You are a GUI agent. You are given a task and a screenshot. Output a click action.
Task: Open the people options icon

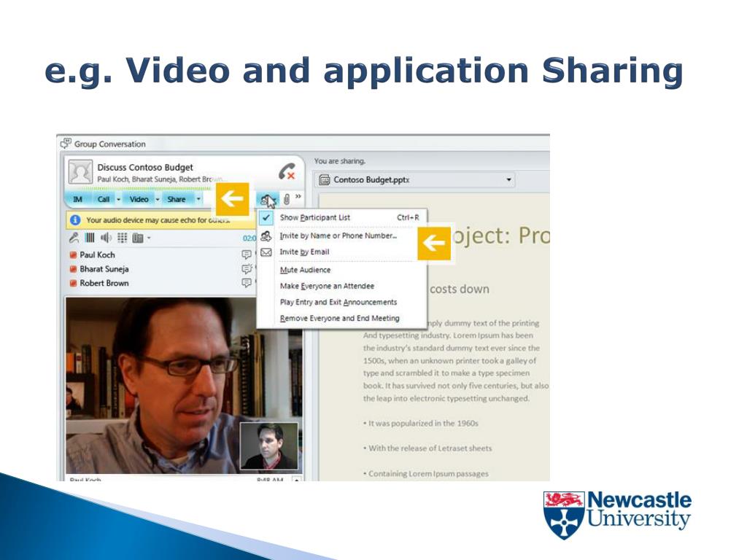pyautogui.click(x=268, y=200)
